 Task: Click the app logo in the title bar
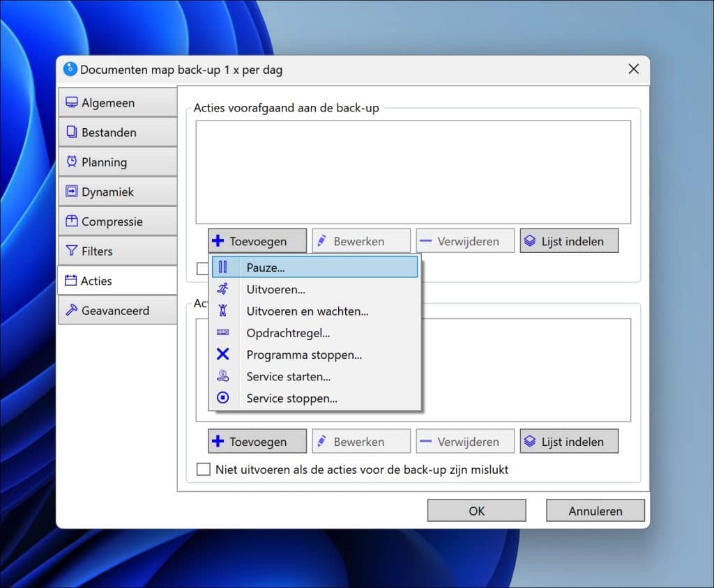click(70, 69)
